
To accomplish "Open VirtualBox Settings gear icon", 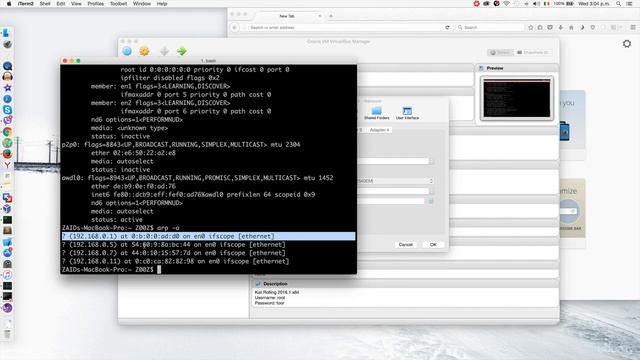I will pyautogui.click(x=144, y=51).
